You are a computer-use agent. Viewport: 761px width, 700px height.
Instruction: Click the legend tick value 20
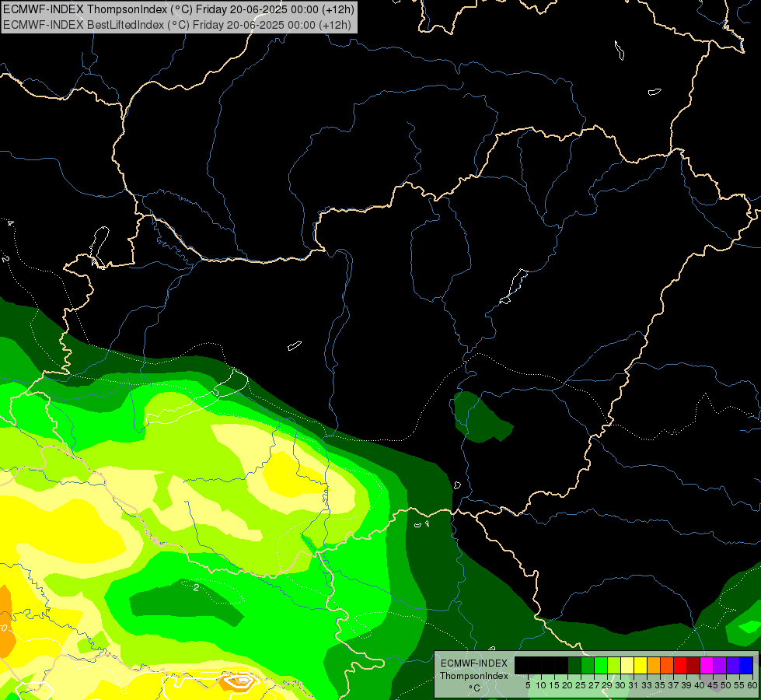(x=567, y=685)
